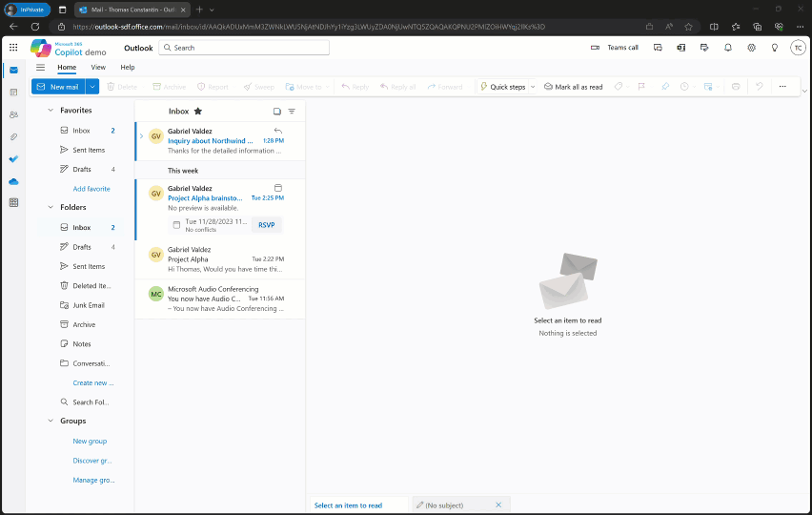
Task: Open Inbox under Favorites
Action: (x=81, y=131)
